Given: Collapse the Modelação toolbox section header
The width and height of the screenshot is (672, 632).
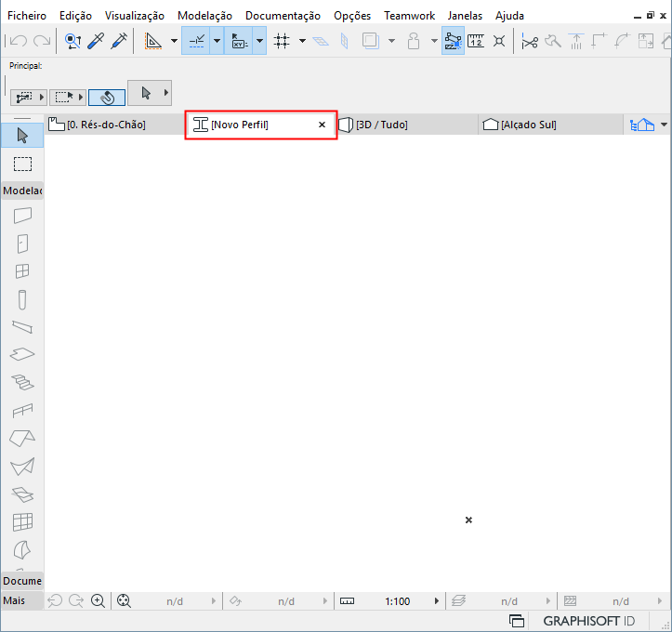Looking at the screenshot, I should coord(22,191).
